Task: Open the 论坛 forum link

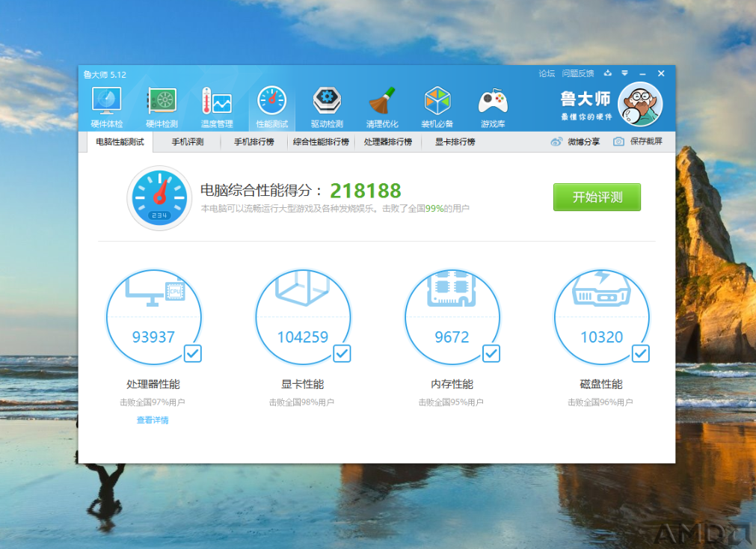Action: (x=547, y=73)
